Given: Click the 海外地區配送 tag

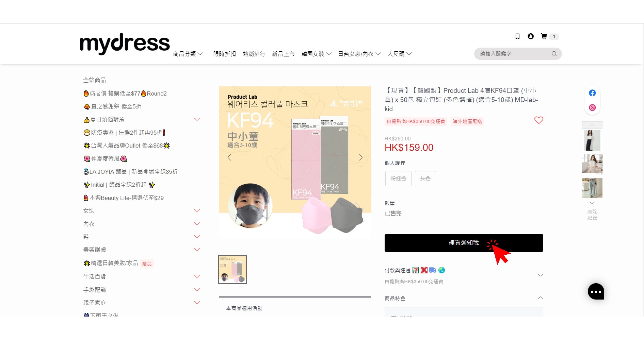Looking at the screenshot, I should click(467, 121).
